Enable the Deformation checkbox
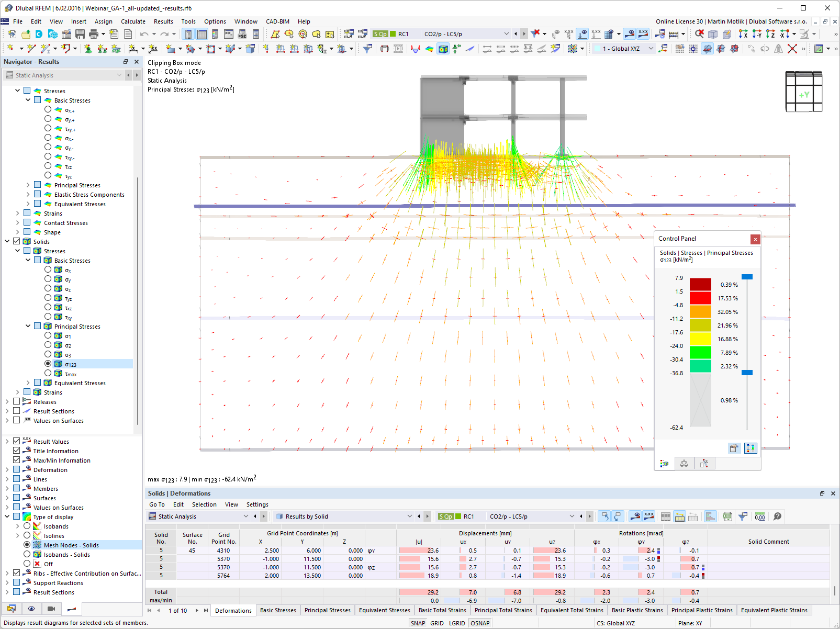Image resolution: width=840 pixels, height=629 pixels. (17, 469)
